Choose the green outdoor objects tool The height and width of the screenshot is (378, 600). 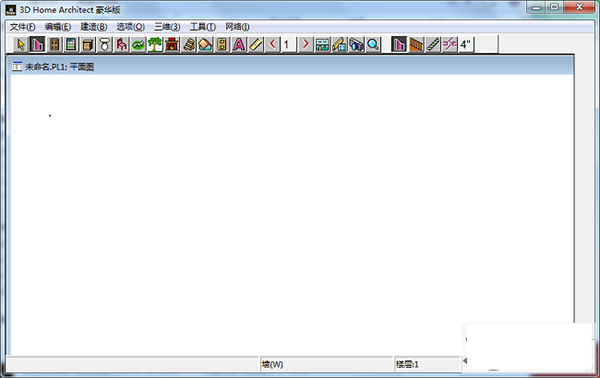coord(138,45)
